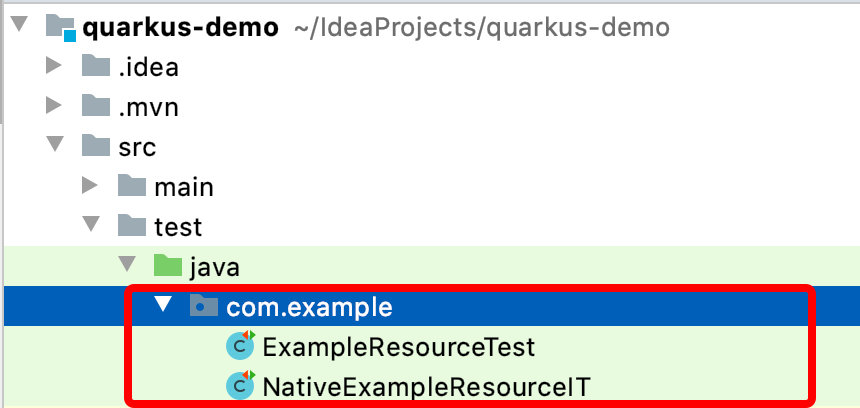Click the quarkus-demo module folder icon
The width and height of the screenshot is (860, 408).
61,26
